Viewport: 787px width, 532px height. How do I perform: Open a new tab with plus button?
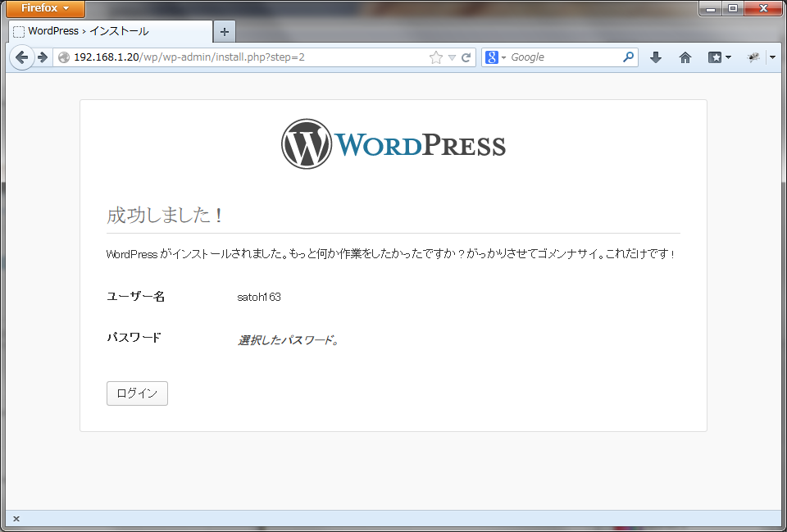click(225, 32)
